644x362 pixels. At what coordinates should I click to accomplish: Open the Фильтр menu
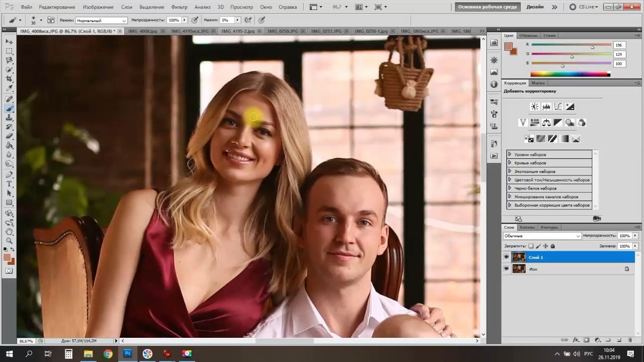point(179,7)
